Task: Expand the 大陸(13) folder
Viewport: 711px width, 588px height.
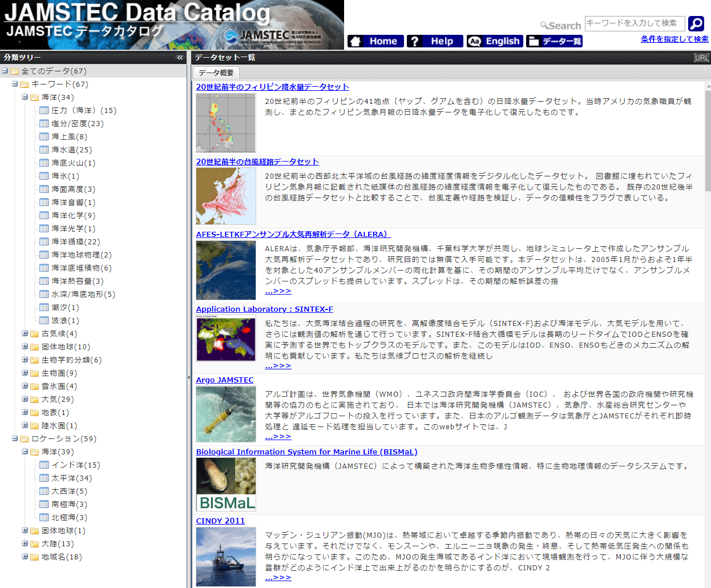Action: (25, 543)
